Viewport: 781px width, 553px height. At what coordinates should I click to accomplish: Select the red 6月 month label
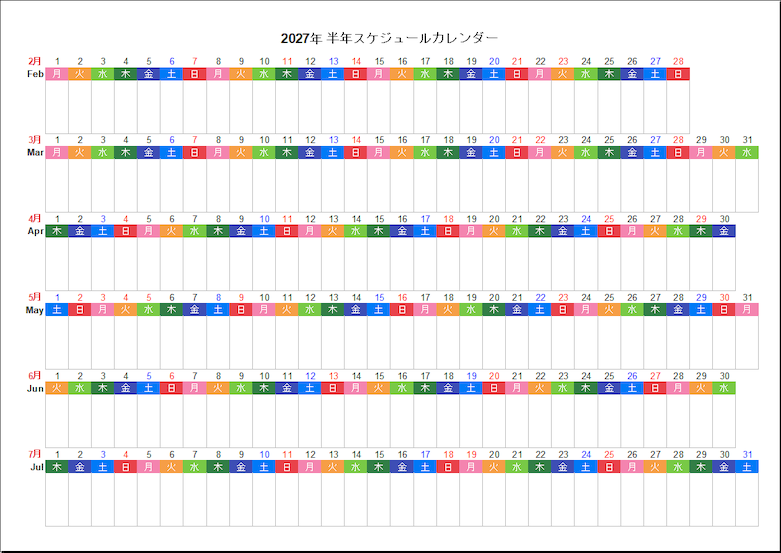[35, 376]
